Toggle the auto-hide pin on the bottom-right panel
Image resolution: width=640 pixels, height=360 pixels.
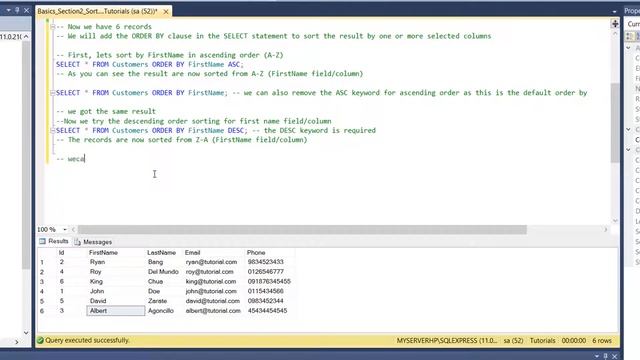[606, 356]
